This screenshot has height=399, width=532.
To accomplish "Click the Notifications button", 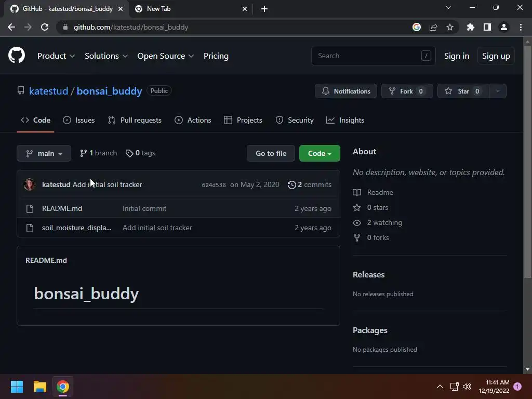I will 345,91.
